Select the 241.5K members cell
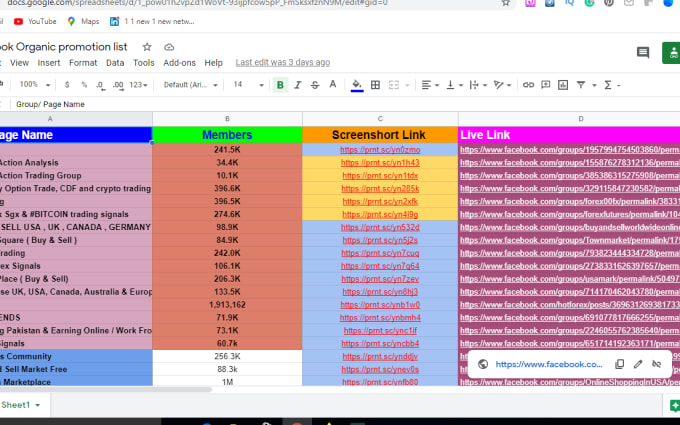Viewport: 680px width, 425px height. pos(227,150)
